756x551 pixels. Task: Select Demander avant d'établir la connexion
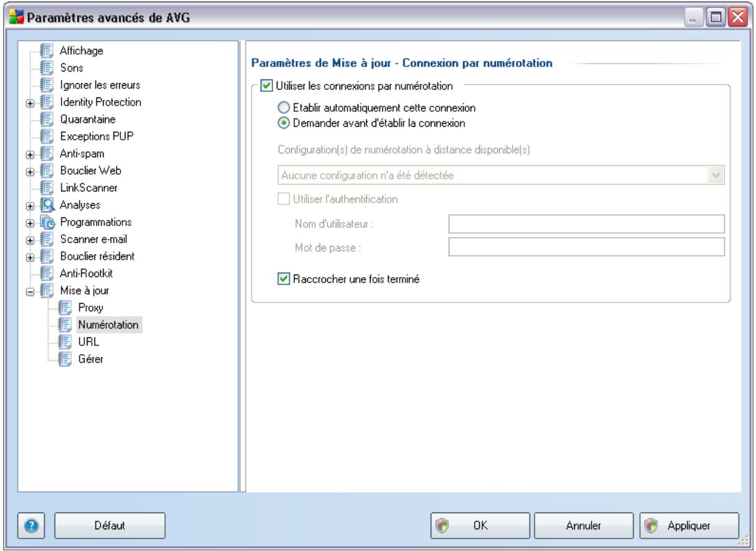[284, 122]
